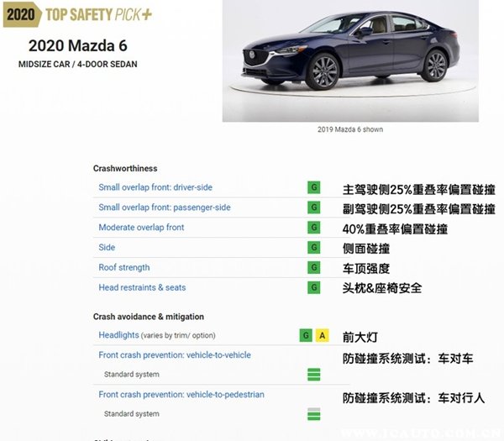The image size is (504, 441).
Task: Open the Small overlap front: driver-side link
Action: click(155, 187)
